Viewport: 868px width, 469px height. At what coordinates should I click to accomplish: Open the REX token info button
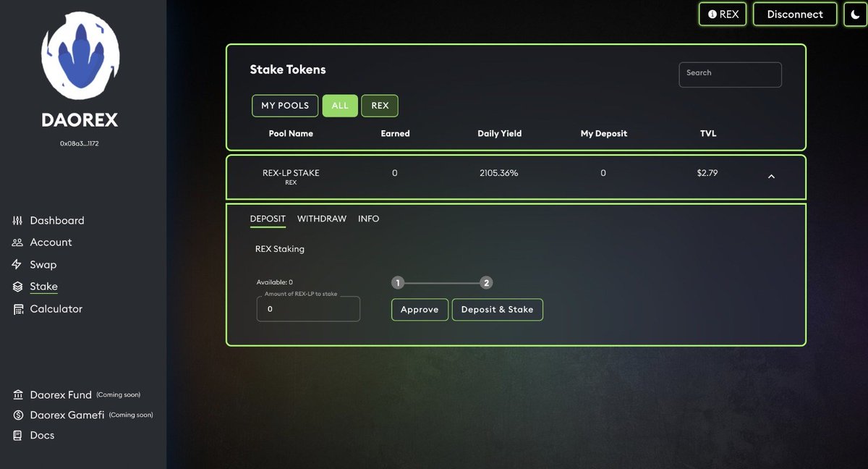(722, 14)
